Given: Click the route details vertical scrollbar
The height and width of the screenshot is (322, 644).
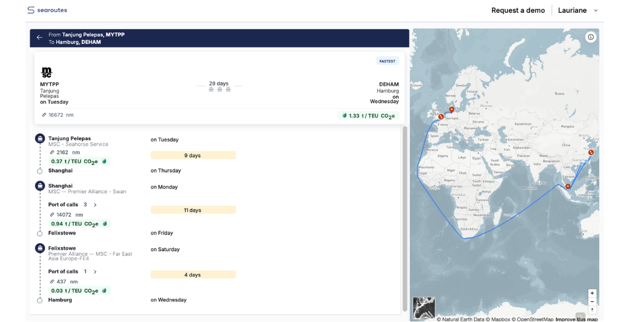Looking at the screenshot, I should click(405, 215).
